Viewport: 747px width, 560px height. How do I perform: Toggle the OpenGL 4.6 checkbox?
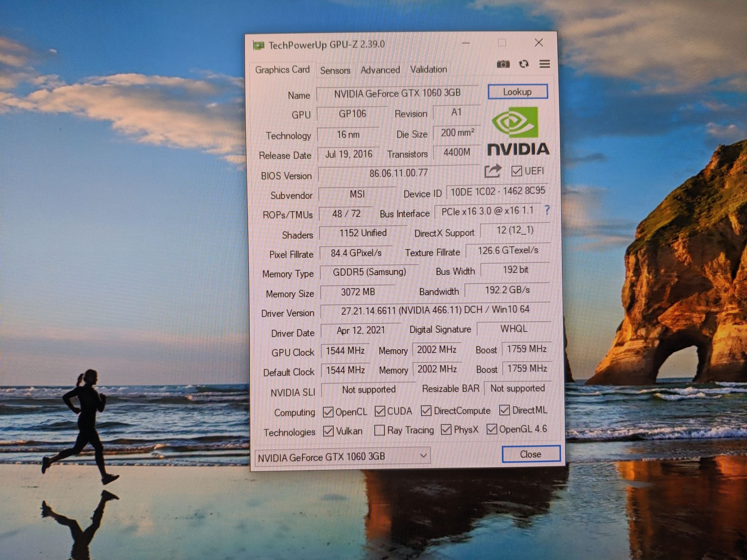pos(492,429)
